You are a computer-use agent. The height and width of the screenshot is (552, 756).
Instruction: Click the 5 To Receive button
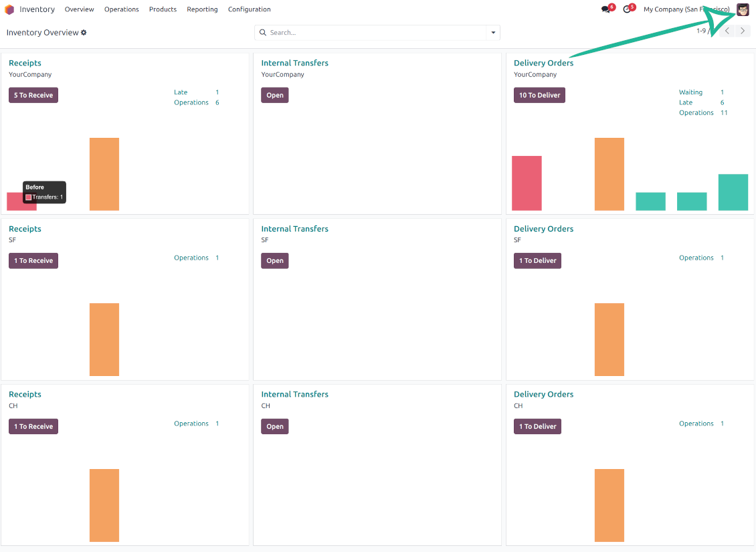click(33, 95)
